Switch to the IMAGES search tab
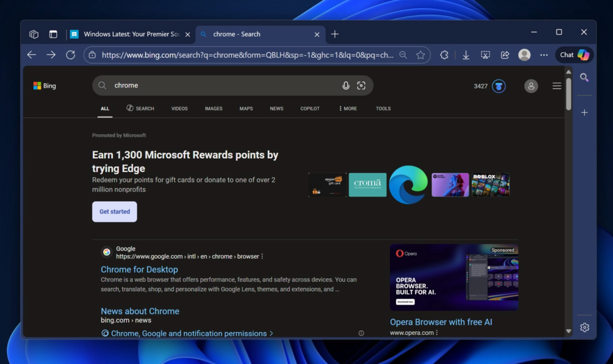 point(214,108)
